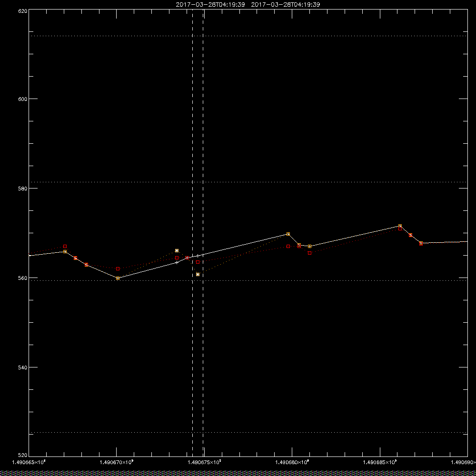Click the 1.490685×10⁹ x-axis label

pyautogui.click(x=380, y=462)
